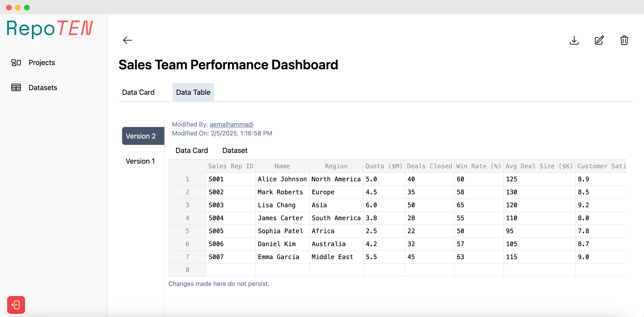This screenshot has height=317, width=644.
Task: Click the Datasets table icon
Action: 16,87
